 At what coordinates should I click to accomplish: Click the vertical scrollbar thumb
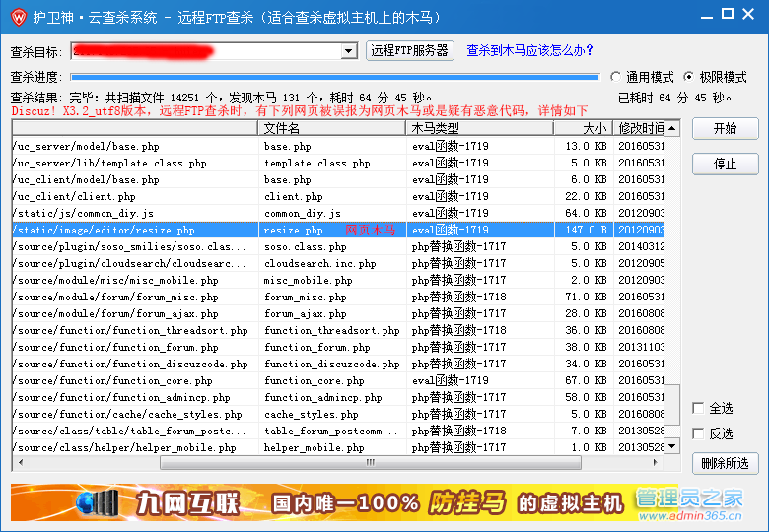click(672, 405)
